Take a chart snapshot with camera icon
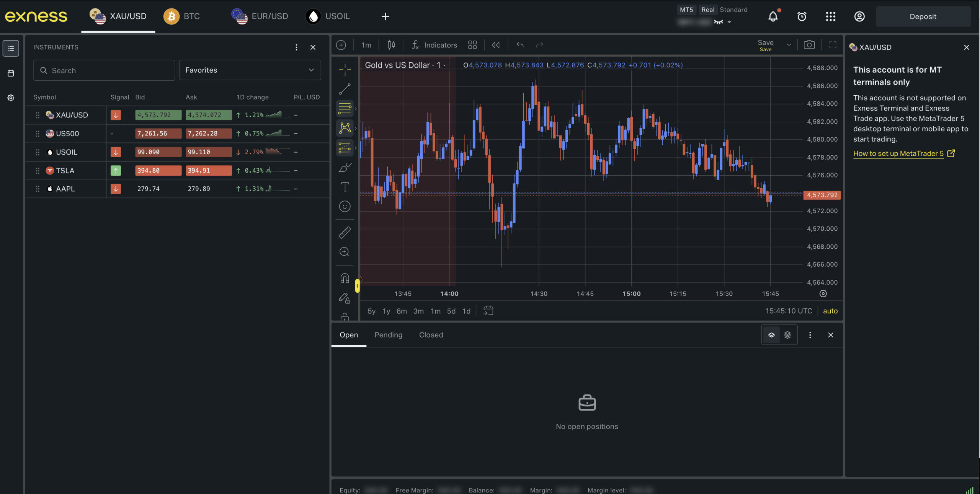 point(809,45)
